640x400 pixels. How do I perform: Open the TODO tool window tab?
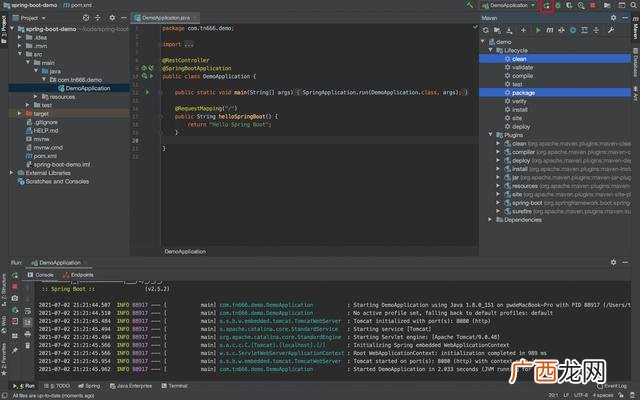pyautogui.click(x=57, y=386)
